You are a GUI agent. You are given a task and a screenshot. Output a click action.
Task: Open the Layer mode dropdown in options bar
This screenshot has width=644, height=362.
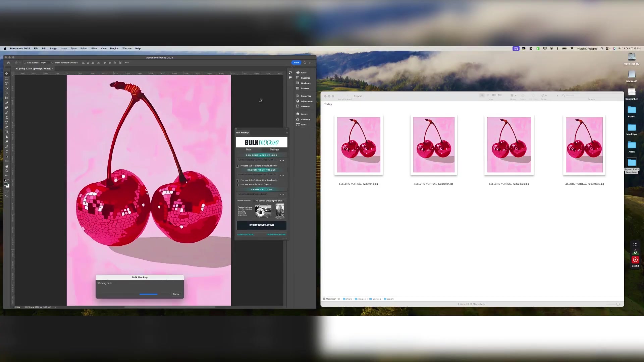click(45, 63)
